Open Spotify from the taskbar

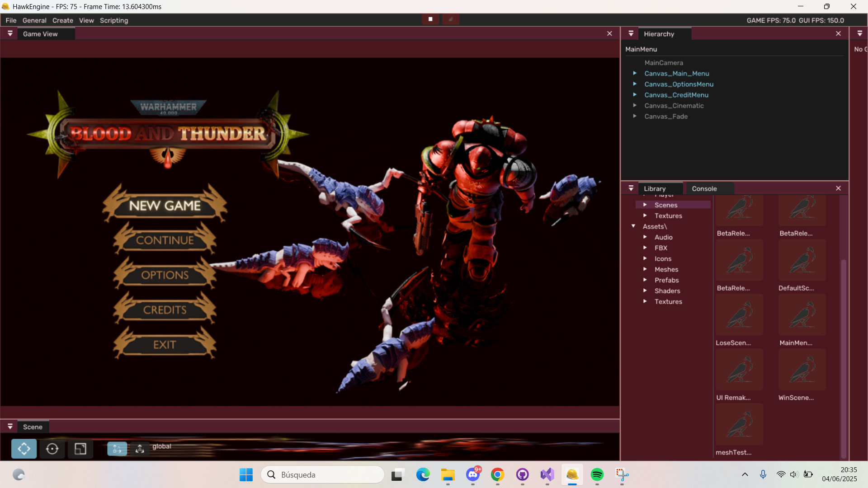[597, 474]
